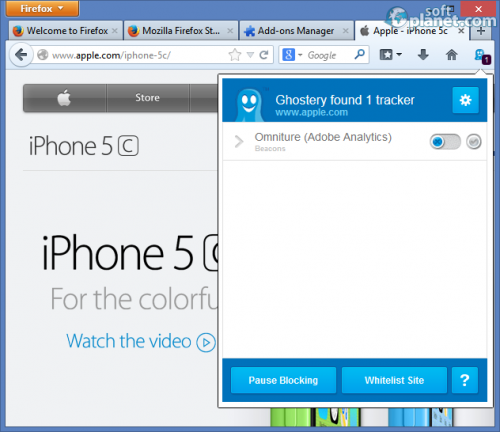Reload the current page
The width and height of the screenshot is (500, 432).
tap(264, 55)
